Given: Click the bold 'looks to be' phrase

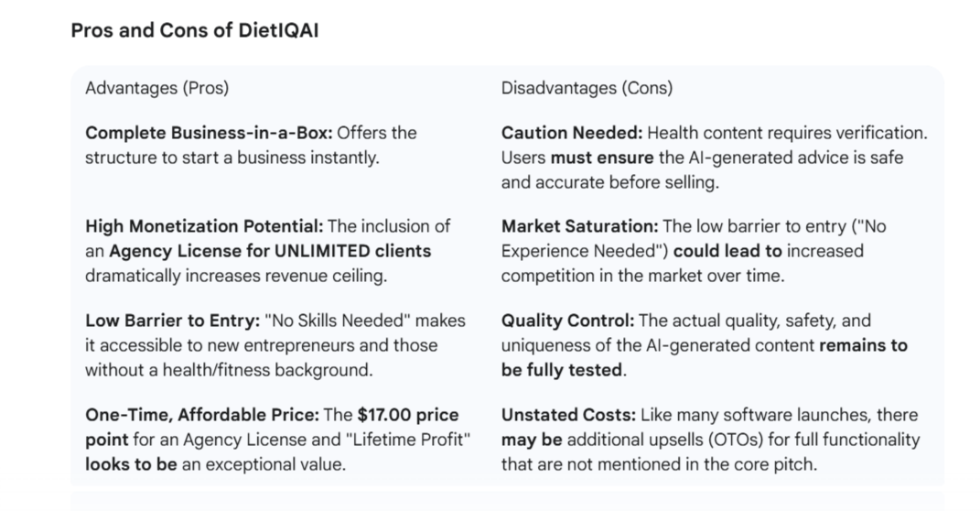Looking at the screenshot, I should click(131, 464).
